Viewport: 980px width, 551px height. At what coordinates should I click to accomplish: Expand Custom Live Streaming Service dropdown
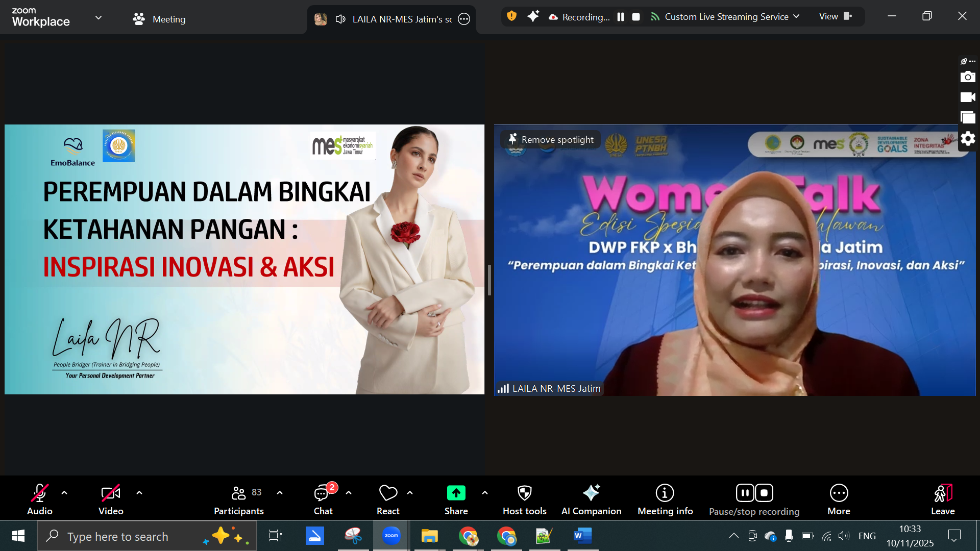tap(796, 16)
